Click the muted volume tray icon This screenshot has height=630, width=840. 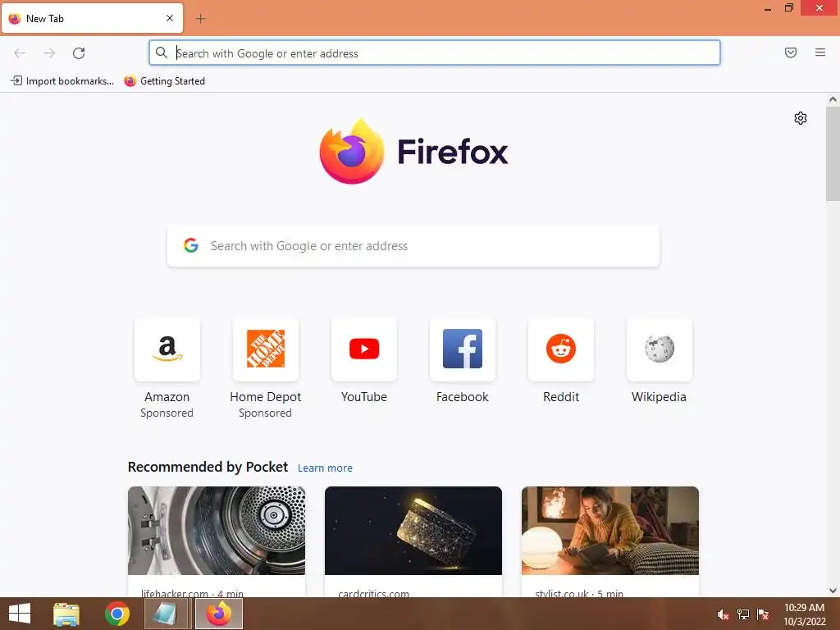[x=723, y=614]
